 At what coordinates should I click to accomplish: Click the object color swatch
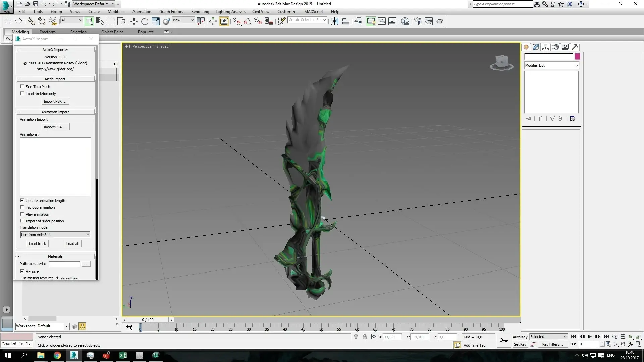(x=577, y=56)
